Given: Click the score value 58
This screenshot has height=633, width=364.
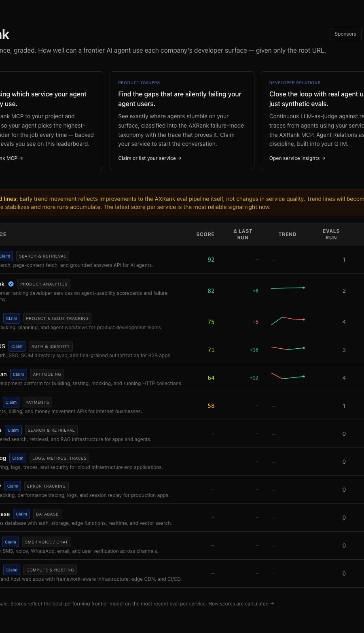Looking at the screenshot, I should (x=211, y=406).
